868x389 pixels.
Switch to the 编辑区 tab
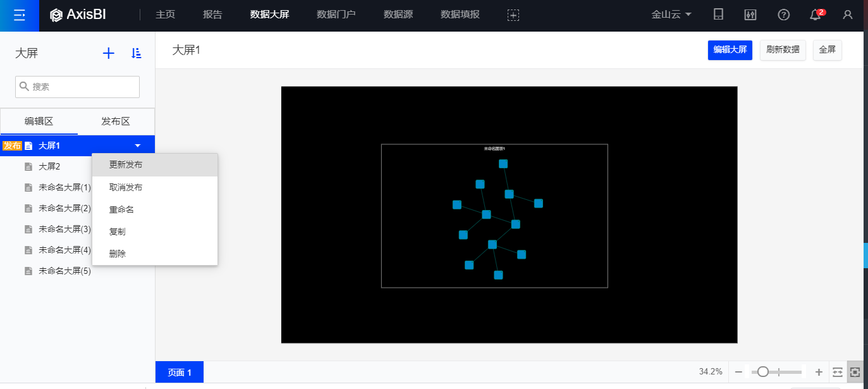click(39, 121)
